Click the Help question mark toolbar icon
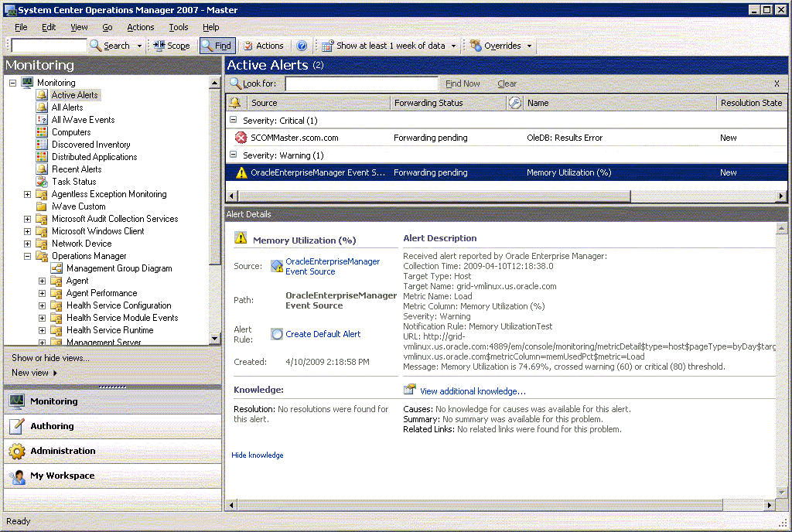792x532 pixels. tap(302, 46)
